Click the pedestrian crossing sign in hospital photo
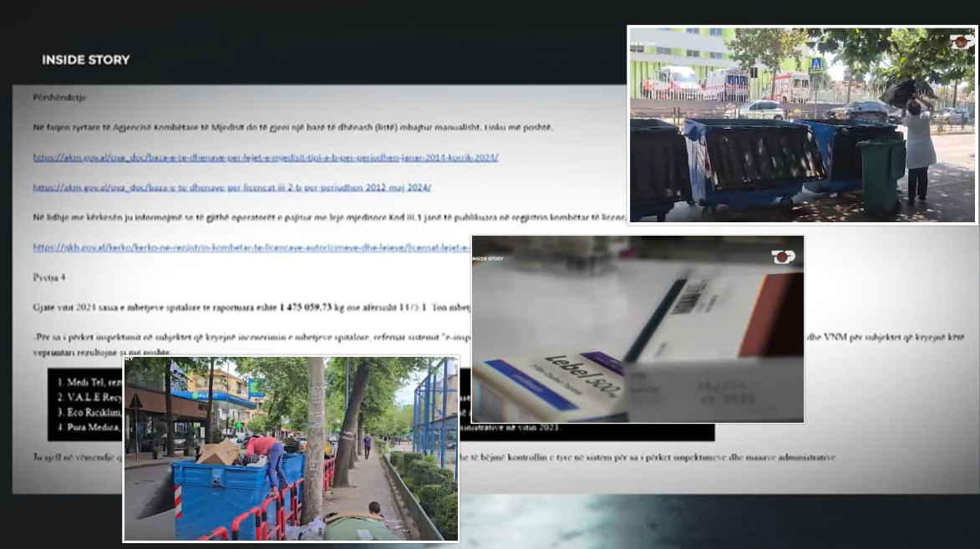The width and height of the screenshot is (980, 549). (x=815, y=64)
